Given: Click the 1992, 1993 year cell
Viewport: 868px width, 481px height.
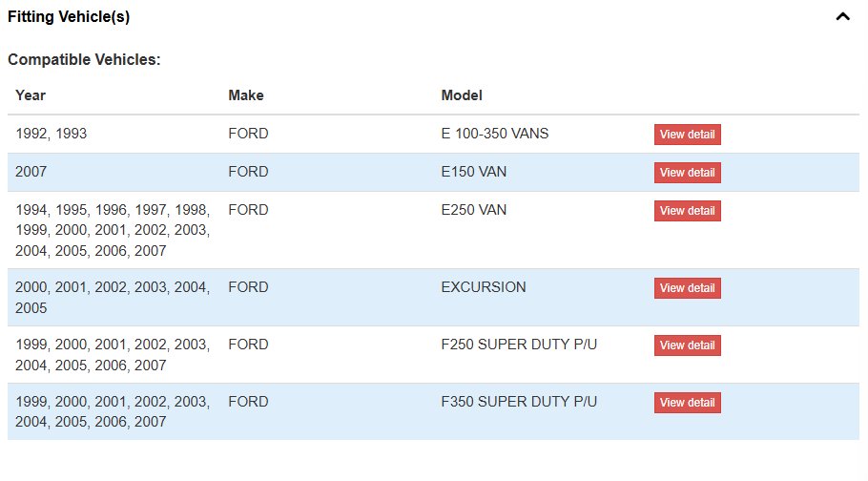Looking at the screenshot, I should coord(51,134).
